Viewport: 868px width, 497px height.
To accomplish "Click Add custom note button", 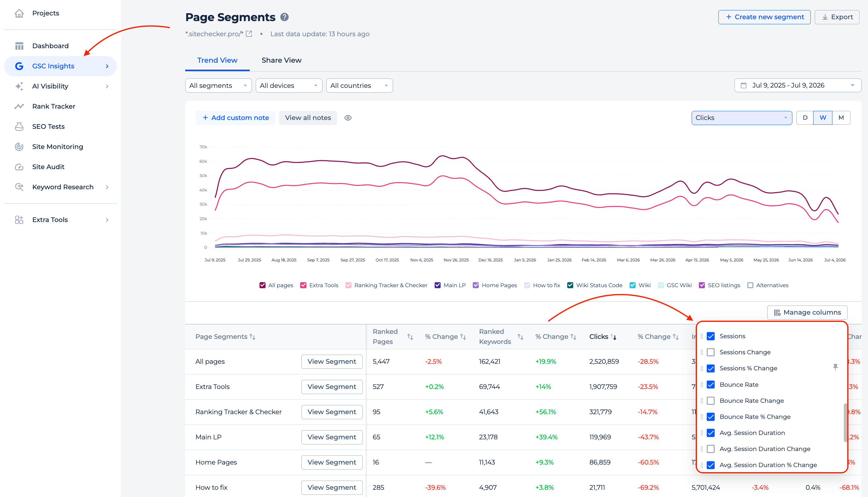I will tap(235, 118).
